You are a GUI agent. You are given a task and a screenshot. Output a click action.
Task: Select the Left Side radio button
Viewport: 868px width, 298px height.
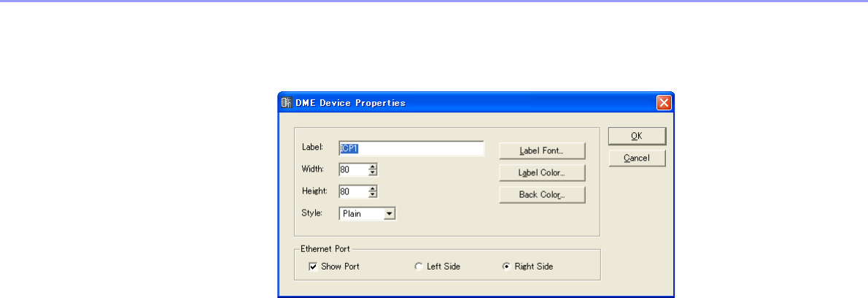(418, 267)
